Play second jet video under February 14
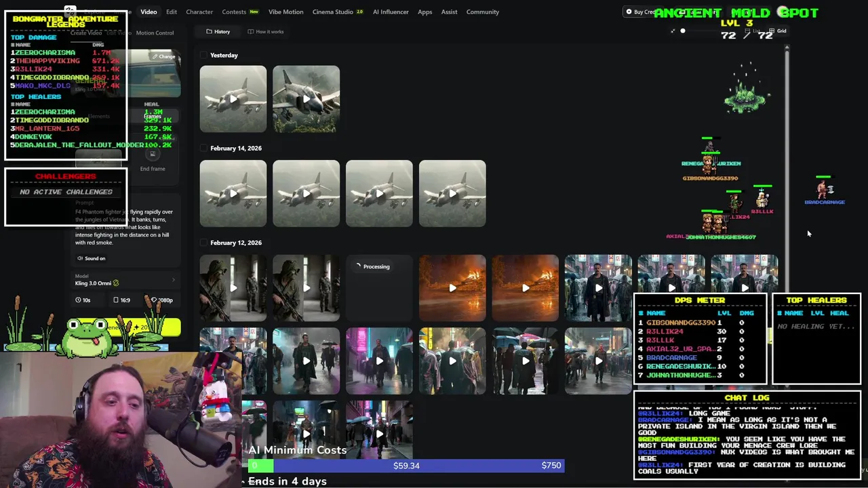This screenshot has width=868, height=488. pyautogui.click(x=307, y=193)
